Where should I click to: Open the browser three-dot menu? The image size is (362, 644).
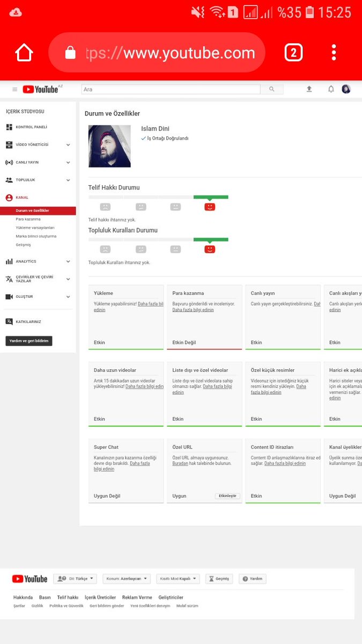334,53
